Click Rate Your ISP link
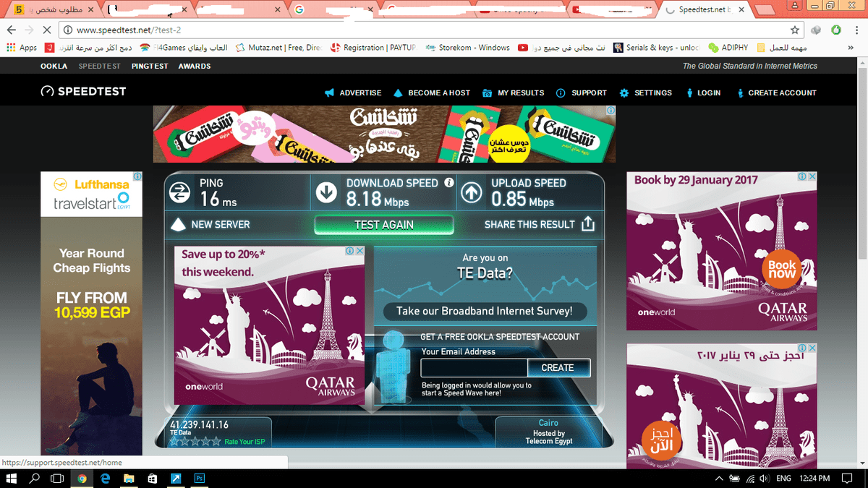 pos(245,442)
